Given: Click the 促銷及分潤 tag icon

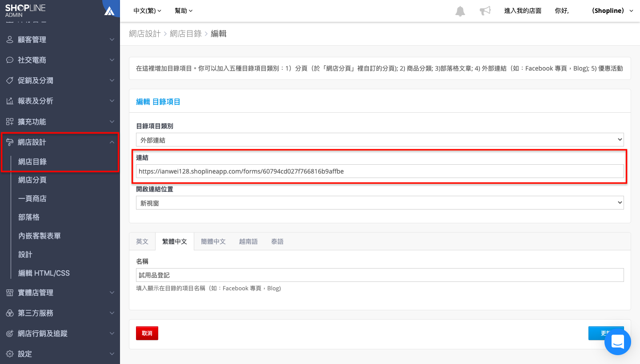Looking at the screenshot, I should click(9, 80).
